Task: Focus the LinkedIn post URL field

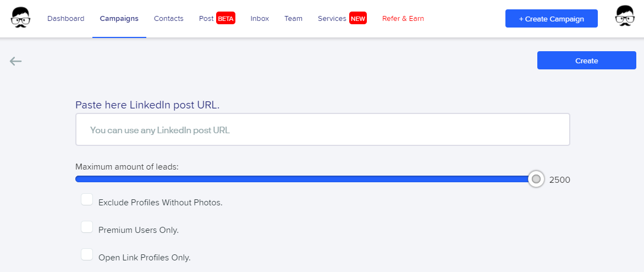Action: click(x=323, y=129)
